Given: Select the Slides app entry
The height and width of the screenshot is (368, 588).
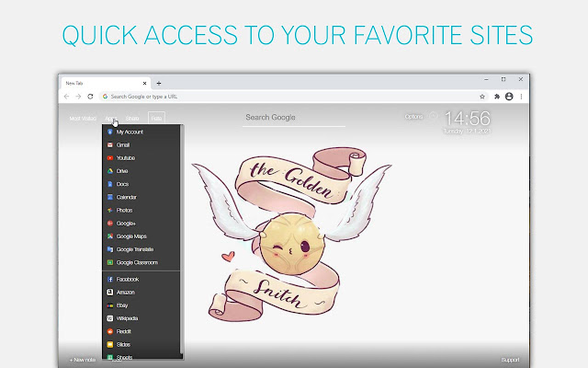Looking at the screenshot, I should click(141, 344).
